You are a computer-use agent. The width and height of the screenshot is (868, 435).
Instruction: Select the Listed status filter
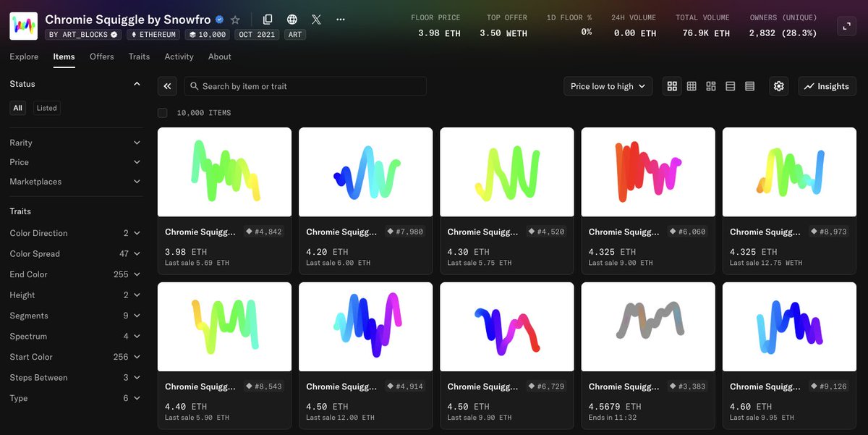[x=47, y=108]
